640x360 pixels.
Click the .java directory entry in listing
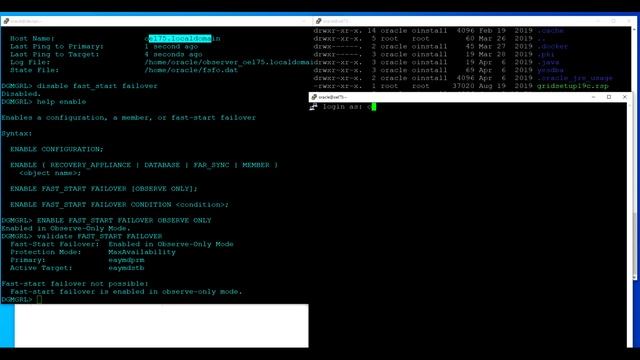tap(548, 62)
